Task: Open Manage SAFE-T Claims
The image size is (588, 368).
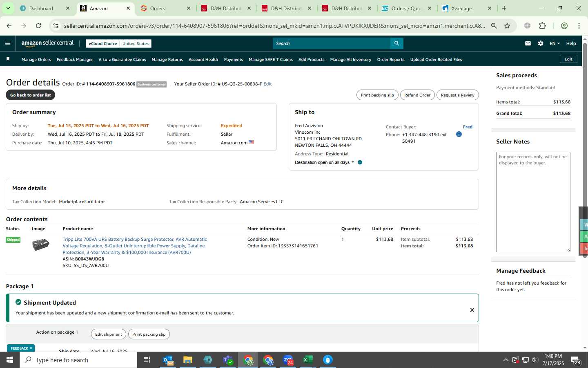Action: (x=271, y=59)
